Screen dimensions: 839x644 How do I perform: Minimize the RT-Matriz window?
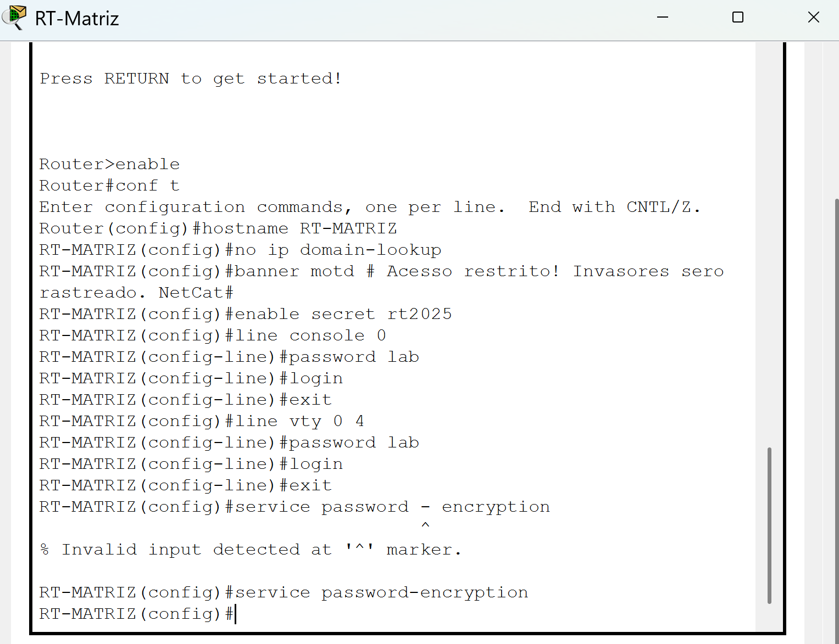663,18
